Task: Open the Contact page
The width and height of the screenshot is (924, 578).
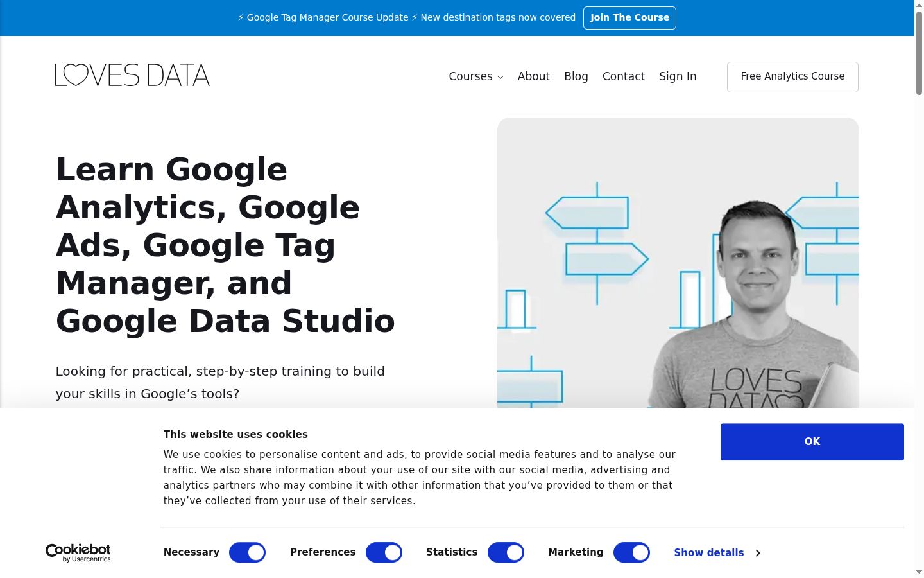Action: tap(624, 76)
